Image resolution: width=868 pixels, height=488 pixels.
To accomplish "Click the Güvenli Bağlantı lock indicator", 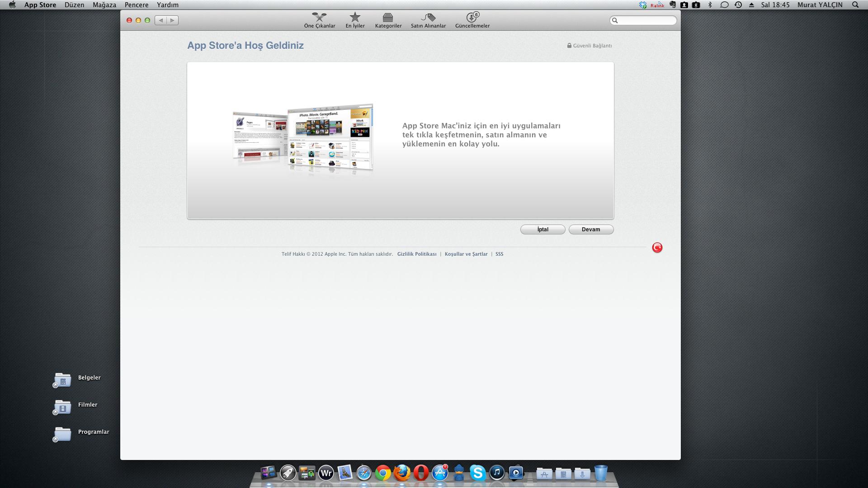I will pos(590,46).
